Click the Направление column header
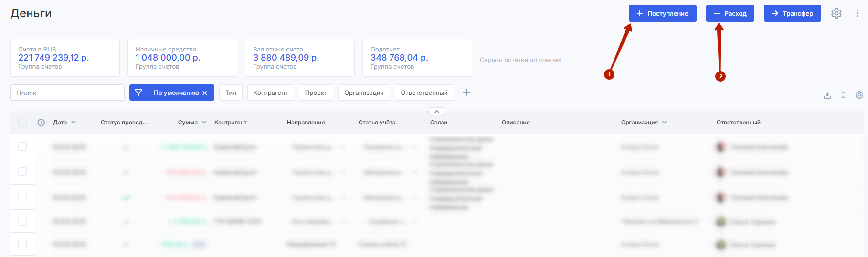The width and height of the screenshot is (868, 257). click(306, 123)
